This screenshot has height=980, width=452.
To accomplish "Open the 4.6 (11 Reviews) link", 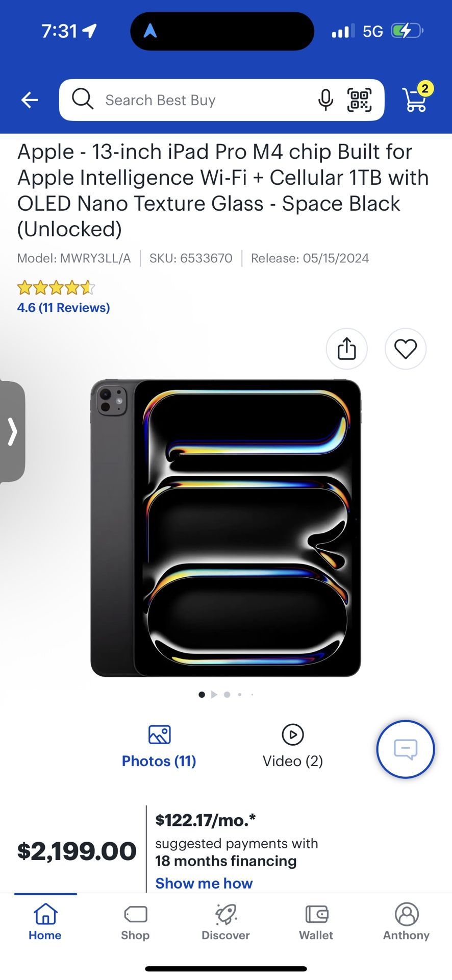I will [x=63, y=307].
